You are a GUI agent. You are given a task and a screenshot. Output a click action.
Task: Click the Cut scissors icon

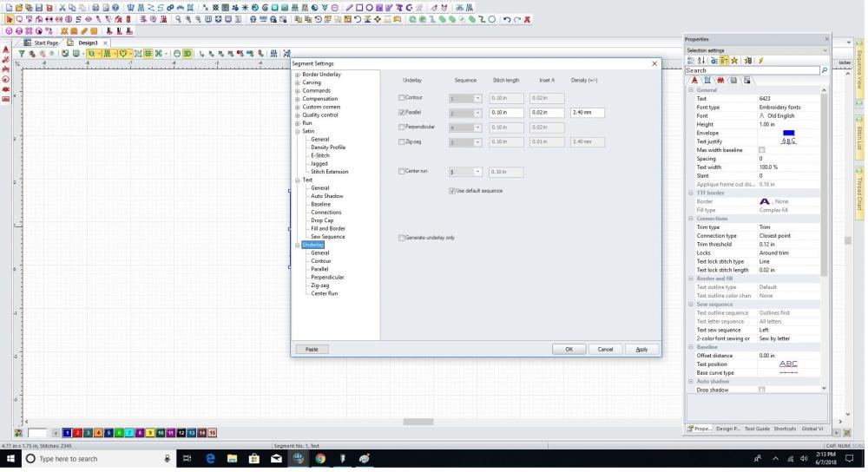click(x=62, y=7)
